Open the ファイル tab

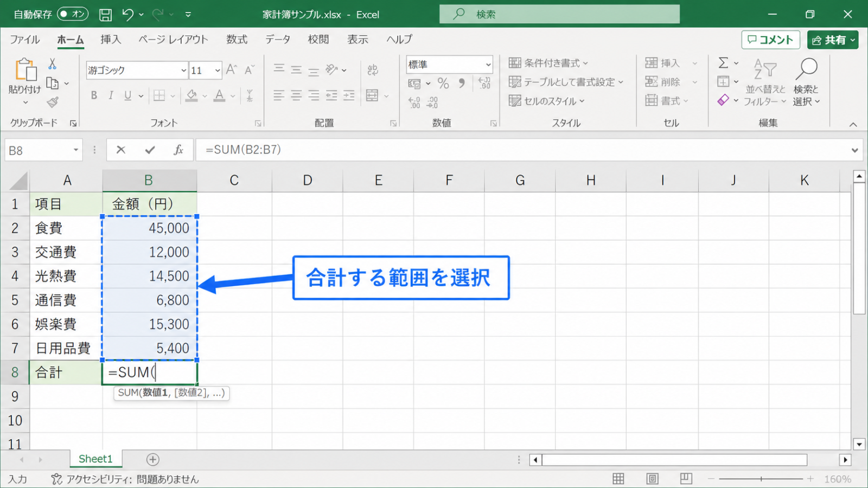point(25,40)
